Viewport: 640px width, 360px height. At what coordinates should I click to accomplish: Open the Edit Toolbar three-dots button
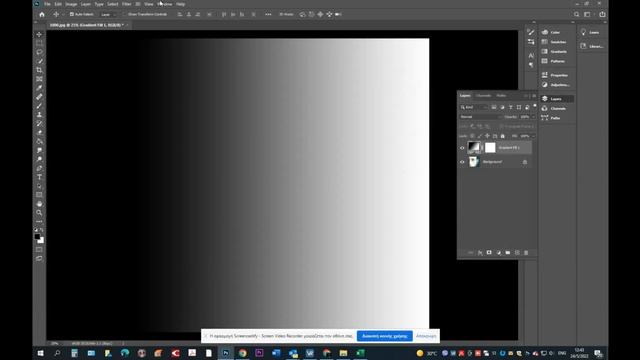(x=39, y=222)
